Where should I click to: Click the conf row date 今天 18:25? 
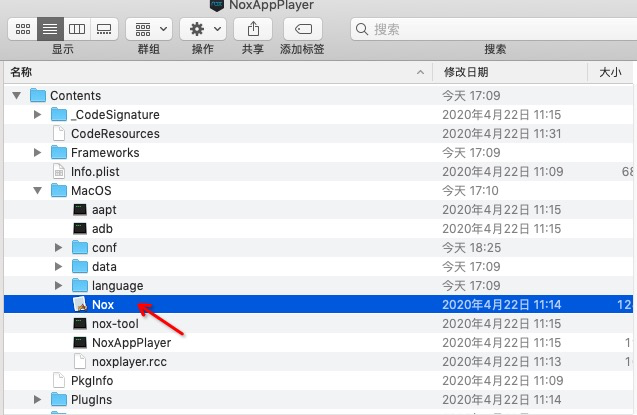(x=471, y=248)
